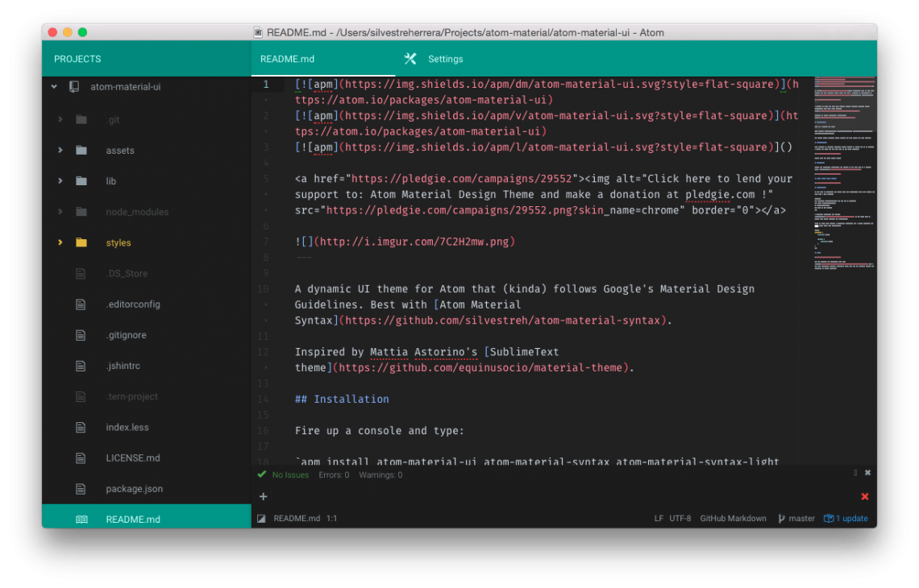This screenshot has height=588, width=919.
Task: Click README.md filename in status bar
Action: 297,518
